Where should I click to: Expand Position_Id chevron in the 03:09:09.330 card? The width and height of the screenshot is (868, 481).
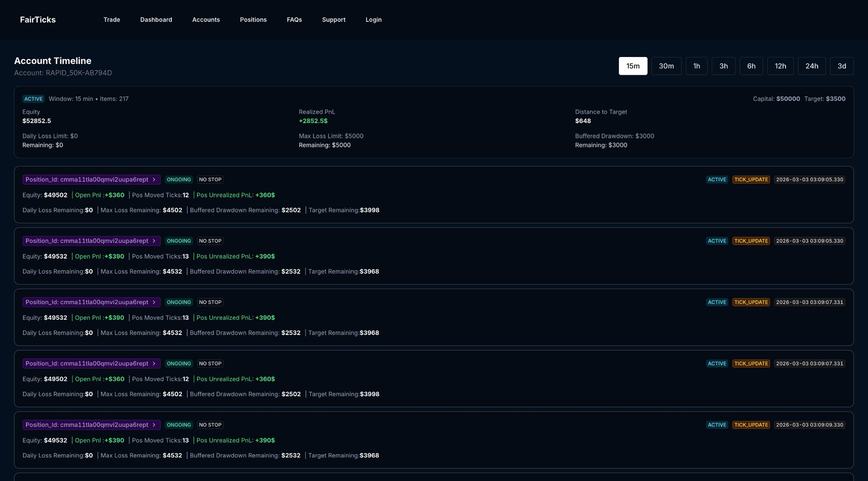click(x=154, y=425)
